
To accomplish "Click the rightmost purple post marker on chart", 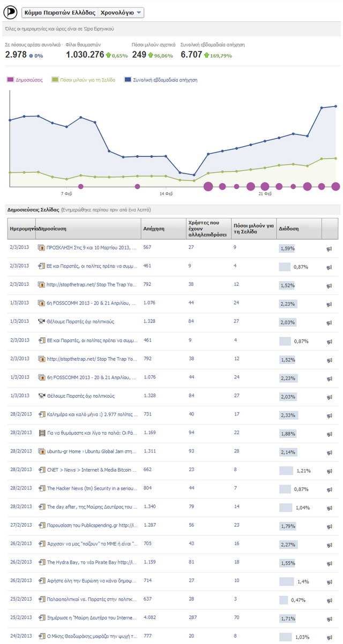I will point(335,186).
